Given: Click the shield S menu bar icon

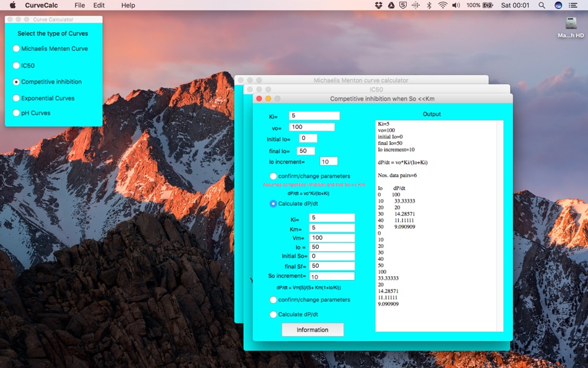Looking at the screenshot, I should tap(403, 5).
